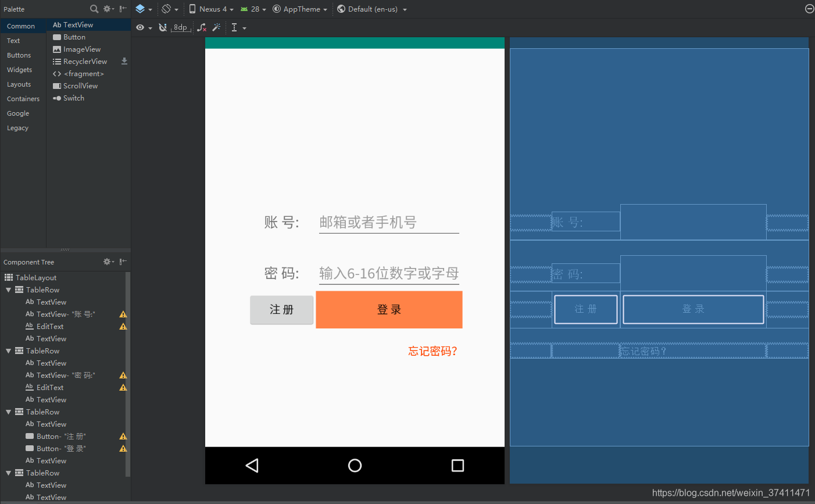Click the zoom out minus icon
This screenshot has width=815, height=504.
tap(809, 9)
